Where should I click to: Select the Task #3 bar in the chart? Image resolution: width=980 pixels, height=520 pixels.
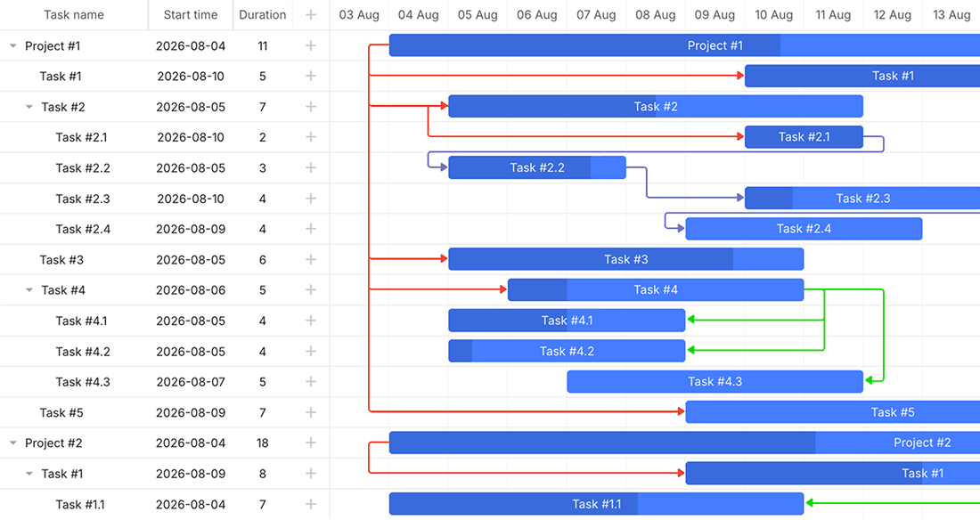pyautogui.click(x=625, y=259)
